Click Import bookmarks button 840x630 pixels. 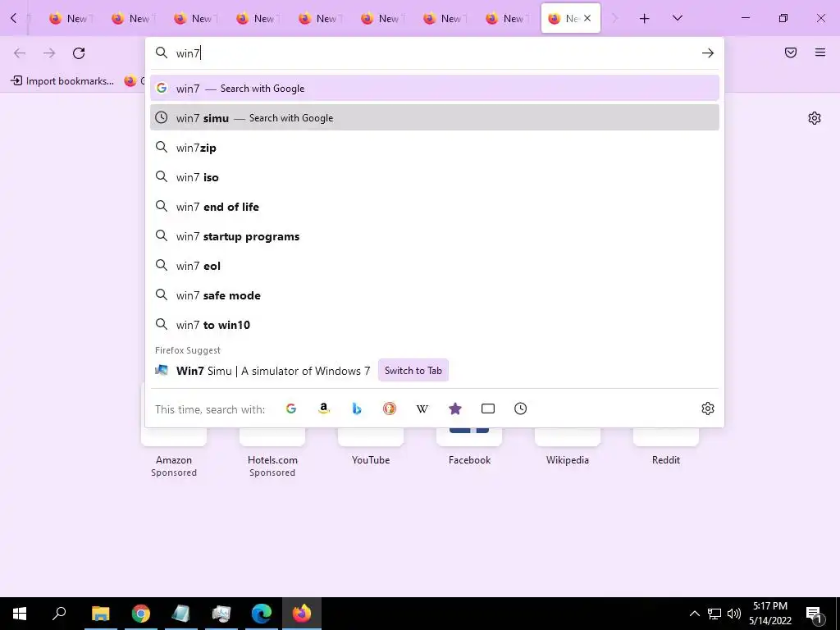click(62, 81)
